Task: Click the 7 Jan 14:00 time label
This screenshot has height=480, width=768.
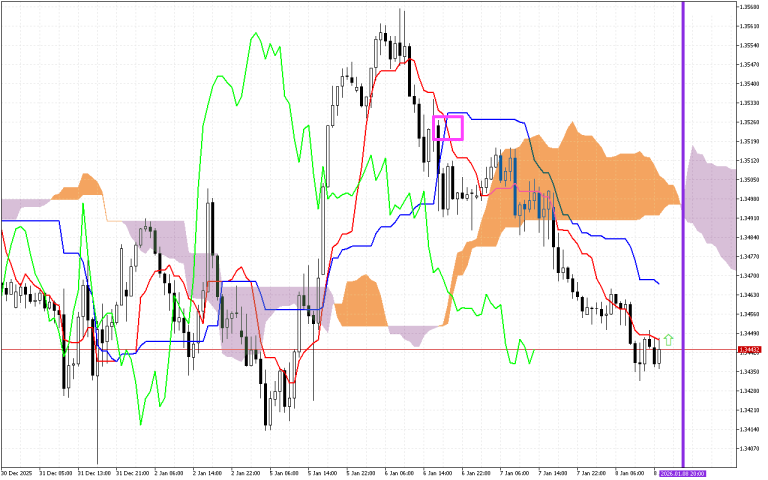Action: pyautogui.click(x=552, y=473)
